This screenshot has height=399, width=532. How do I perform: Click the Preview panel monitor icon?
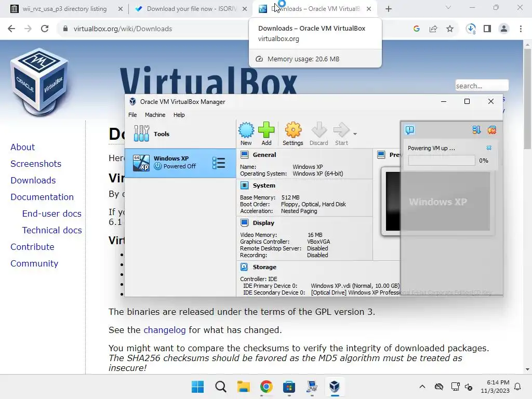[381, 155]
